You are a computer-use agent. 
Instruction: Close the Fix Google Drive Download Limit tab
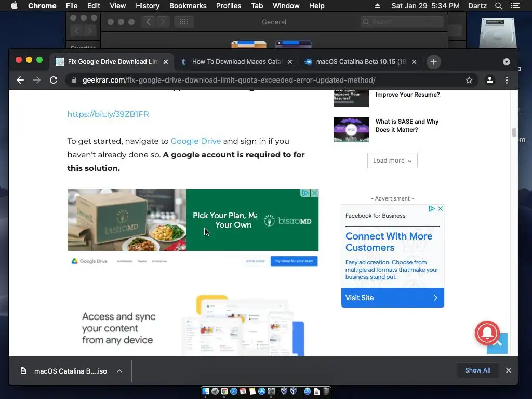(166, 62)
